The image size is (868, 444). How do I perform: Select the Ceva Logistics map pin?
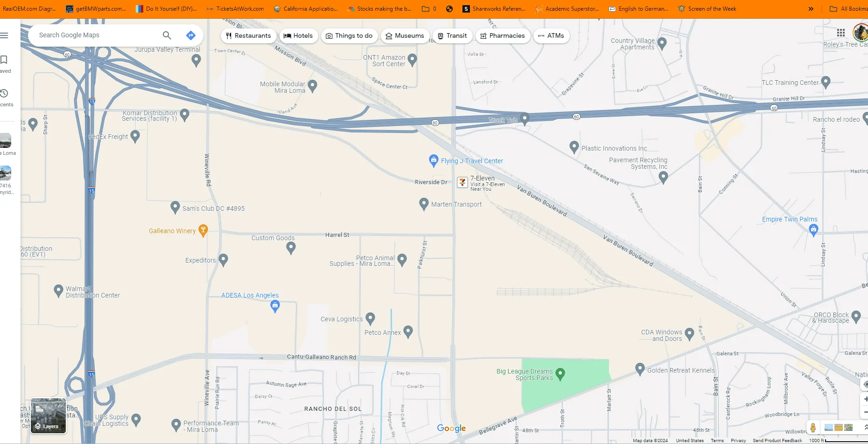pos(370,319)
